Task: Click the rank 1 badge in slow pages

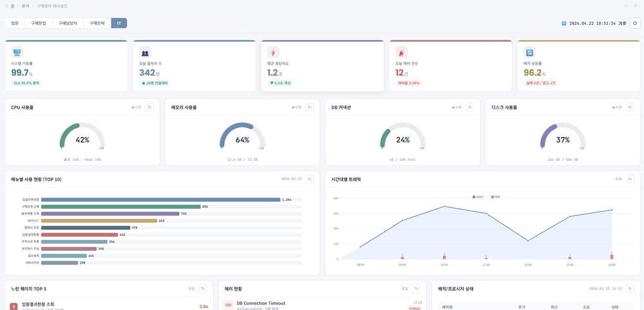Action: tap(14, 306)
